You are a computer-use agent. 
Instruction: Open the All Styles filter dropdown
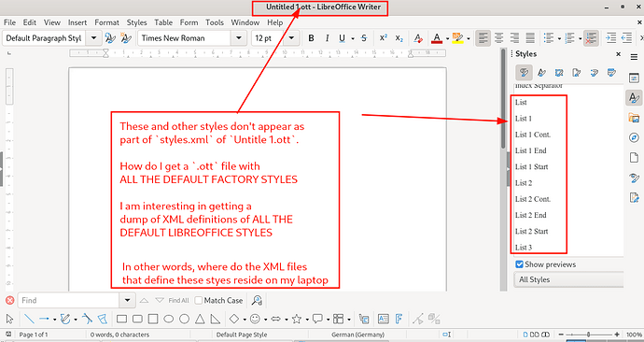568,279
